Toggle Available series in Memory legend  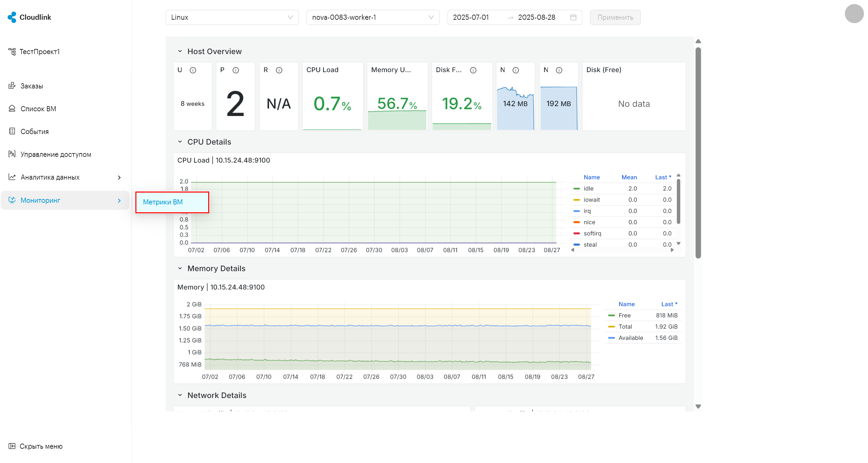click(x=631, y=338)
